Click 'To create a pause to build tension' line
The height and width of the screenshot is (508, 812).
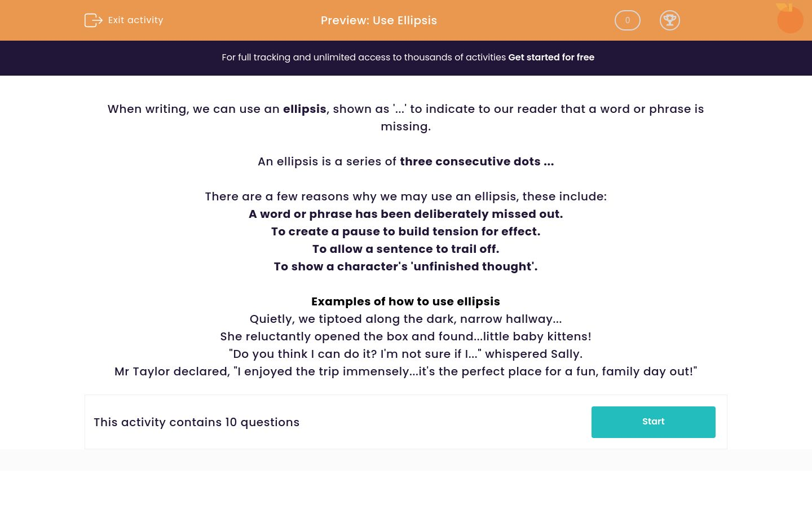405,231
